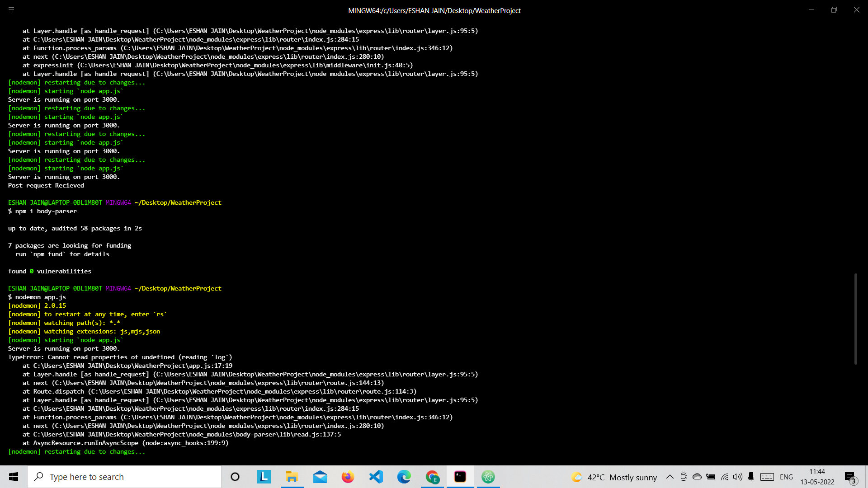The image size is (868, 488).
Task: Open Visual Studio Code from the taskbar
Action: (x=376, y=477)
